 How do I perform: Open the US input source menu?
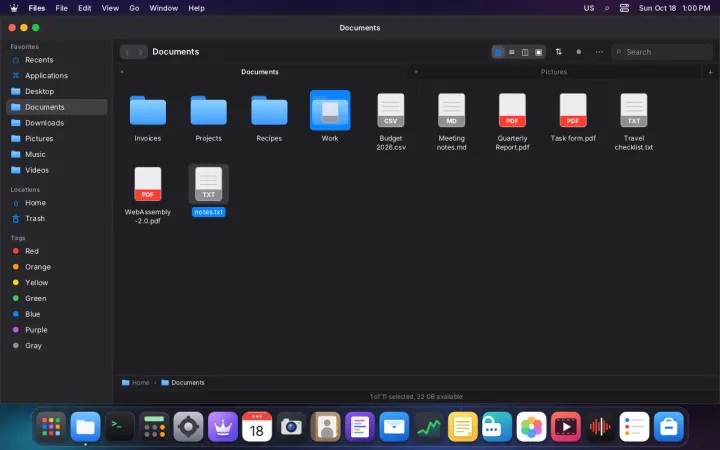pos(589,8)
